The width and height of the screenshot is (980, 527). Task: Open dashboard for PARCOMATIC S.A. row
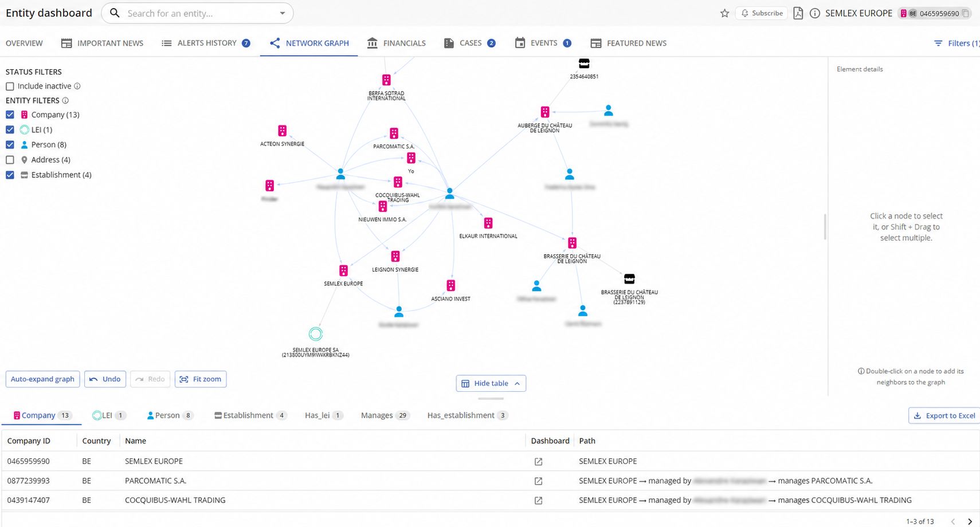[x=538, y=481]
